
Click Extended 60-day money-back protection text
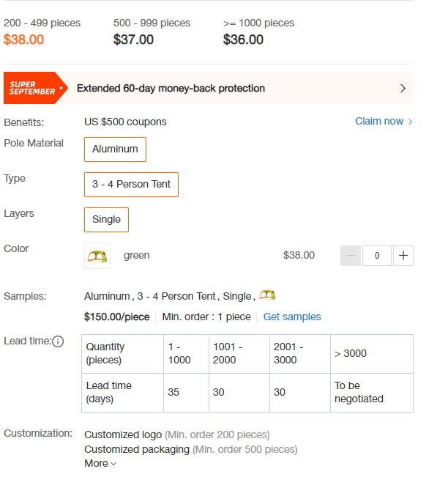click(x=171, y=89)
